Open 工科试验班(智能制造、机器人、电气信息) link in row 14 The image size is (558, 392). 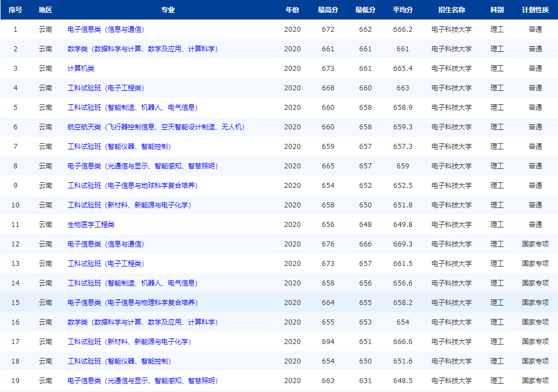click(132, 283)
